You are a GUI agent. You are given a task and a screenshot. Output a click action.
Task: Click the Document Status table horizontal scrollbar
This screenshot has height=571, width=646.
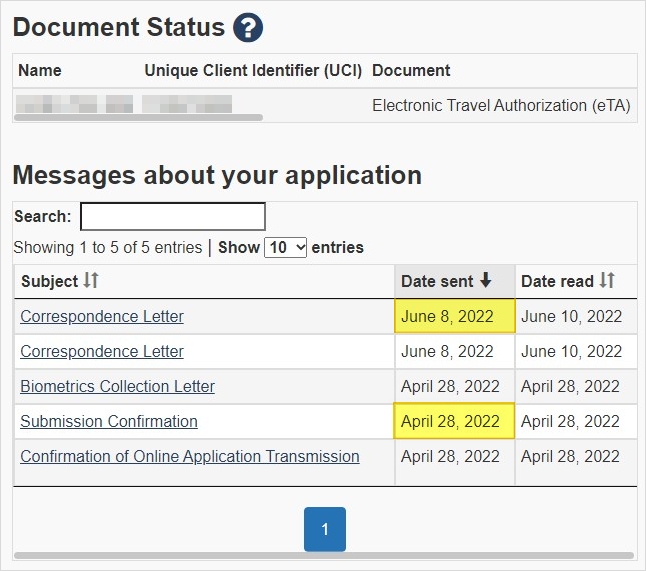coord(138,118)
